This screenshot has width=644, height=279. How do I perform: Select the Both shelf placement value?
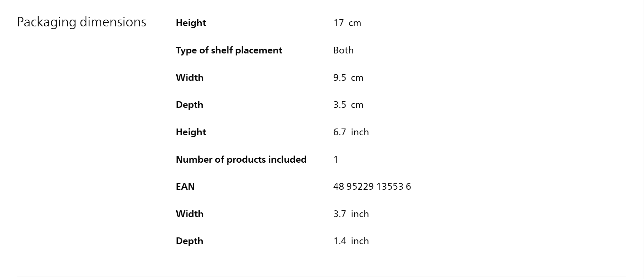(343, 50)
